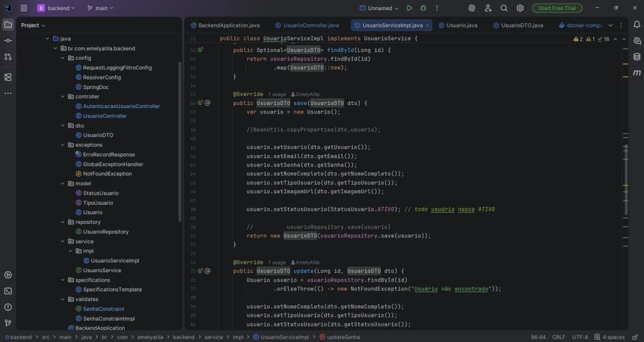Open Code With Me add-user icon

[488, 8]
